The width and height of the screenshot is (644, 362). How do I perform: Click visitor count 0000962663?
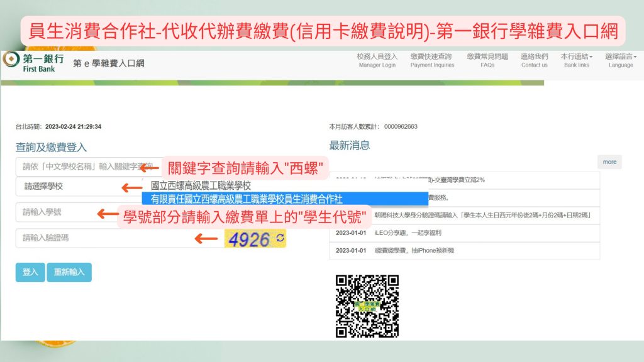tap(401, 126)
